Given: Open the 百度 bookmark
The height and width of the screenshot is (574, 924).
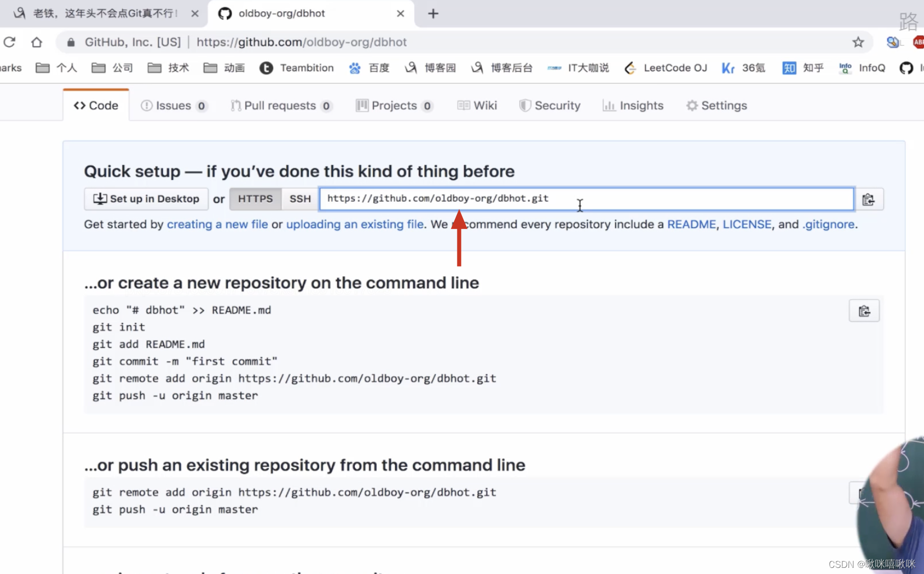Looking at the screenshot, I should 369,68.
